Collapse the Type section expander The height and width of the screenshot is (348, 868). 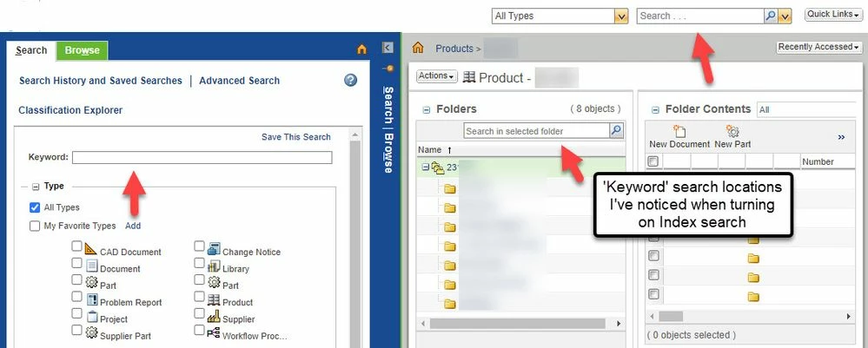click(36, 187)
